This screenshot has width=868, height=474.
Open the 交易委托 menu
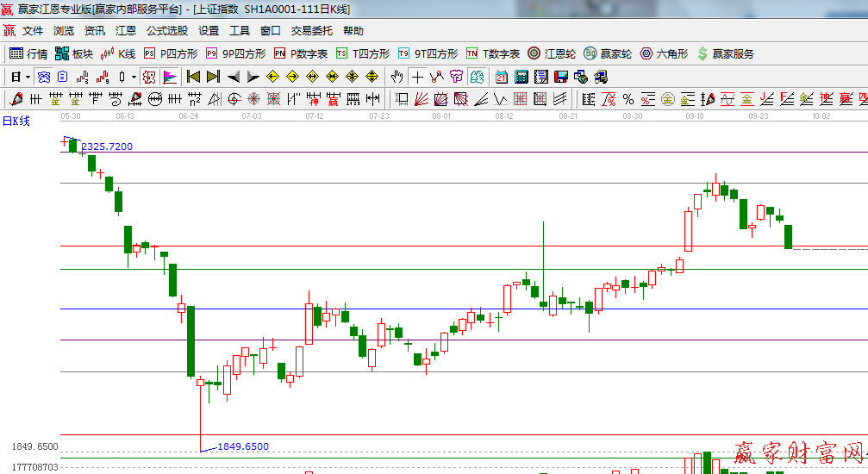(311, 30)
